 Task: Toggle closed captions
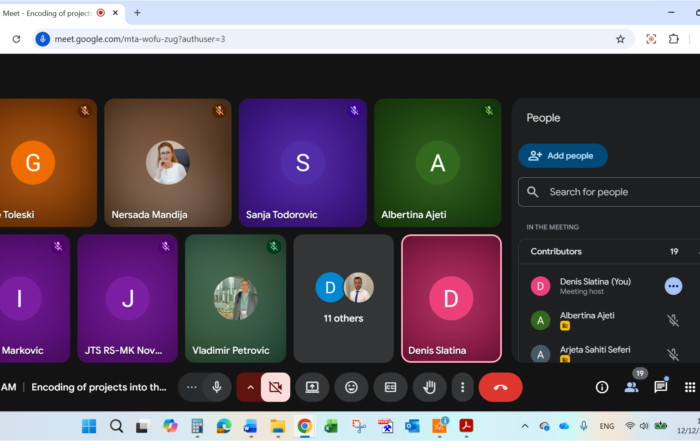point(390,387)
